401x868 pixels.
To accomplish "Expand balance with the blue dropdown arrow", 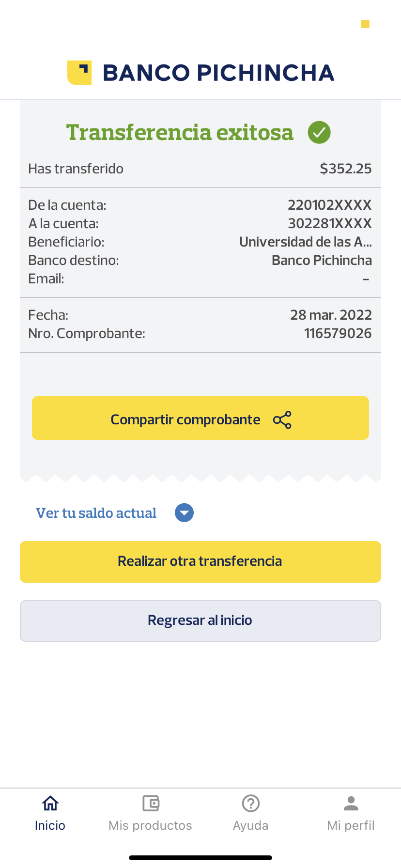I will point(184,513).
